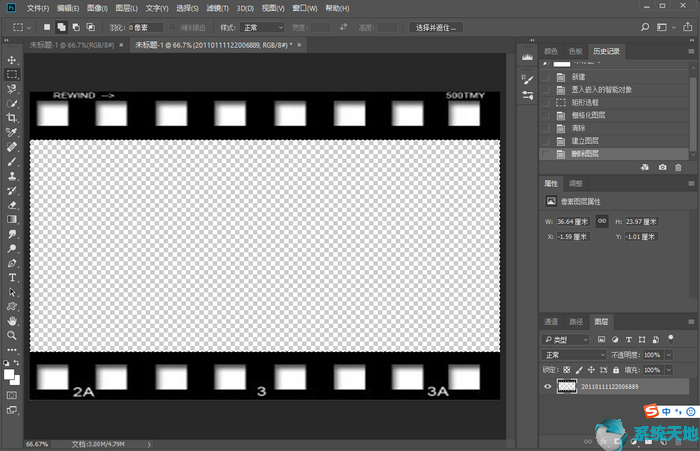This screenshot has height=451, width=700.
Task: Expand status bar info arrow
Action: pyautogui.click(x=149, y=444)
